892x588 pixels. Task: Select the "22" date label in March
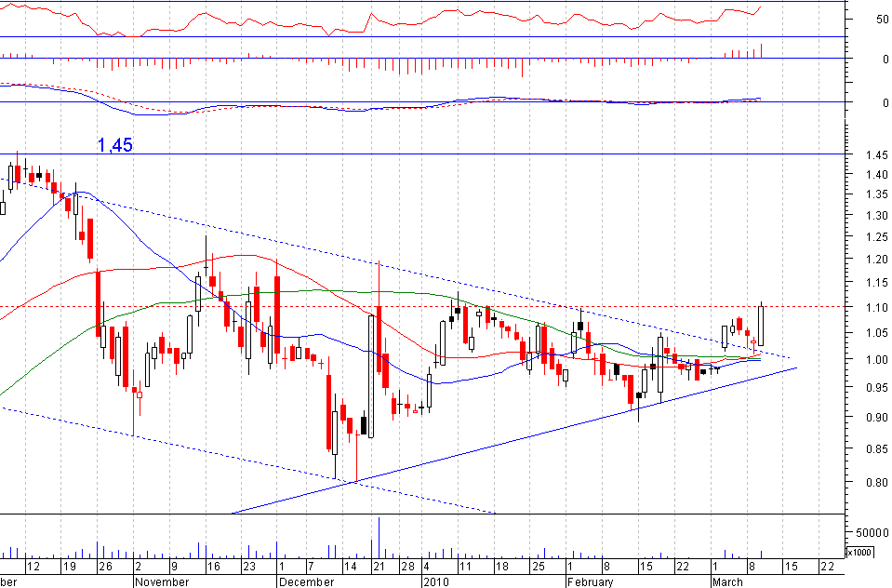click(827, 567)
